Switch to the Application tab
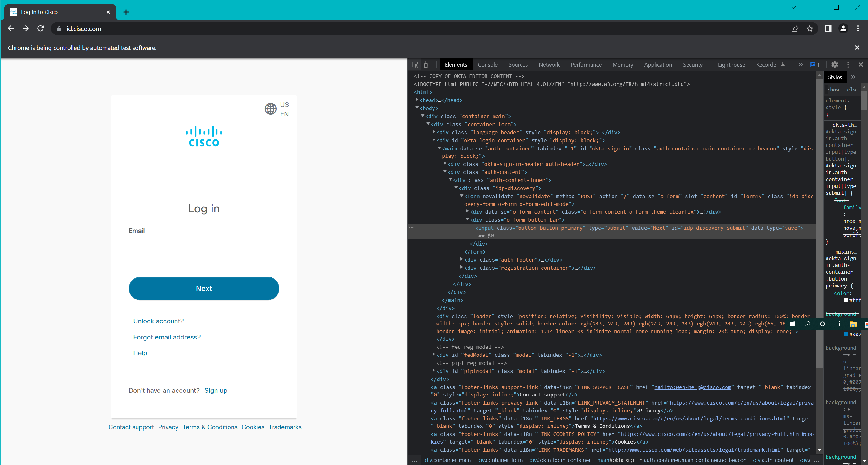This screenshot has width=868, height=465. pyautogui.click(x=658, y=65)
